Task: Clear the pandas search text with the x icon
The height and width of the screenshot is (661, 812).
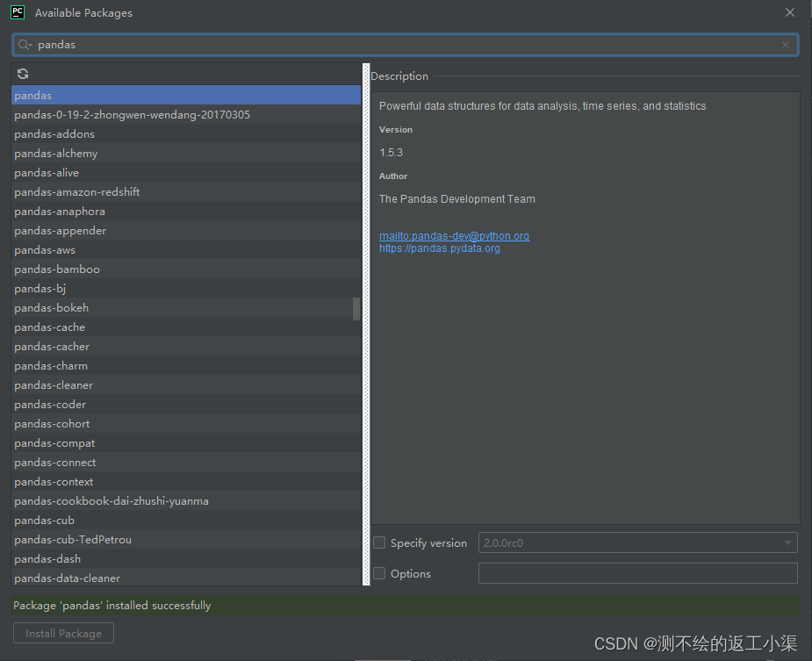Action: (x=786, y=45)
